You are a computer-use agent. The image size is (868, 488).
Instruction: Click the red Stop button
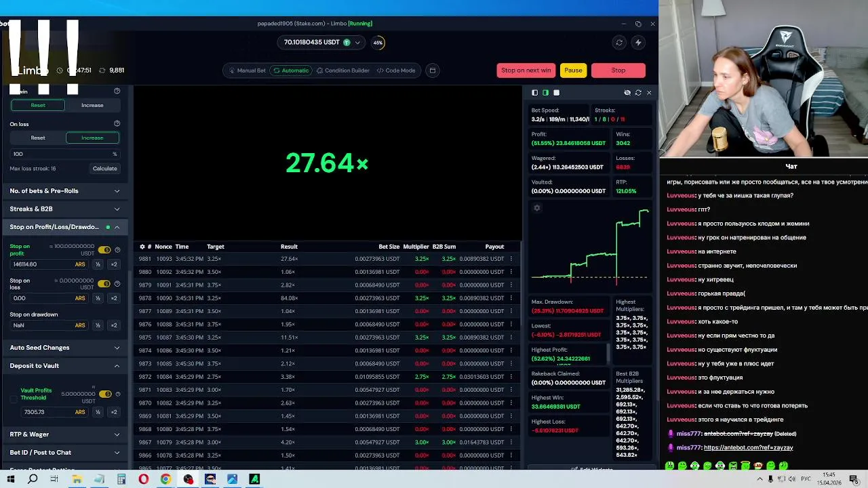[618, 70]
